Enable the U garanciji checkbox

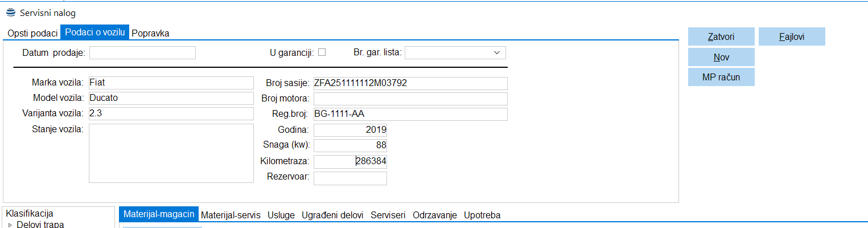[322, 52]
